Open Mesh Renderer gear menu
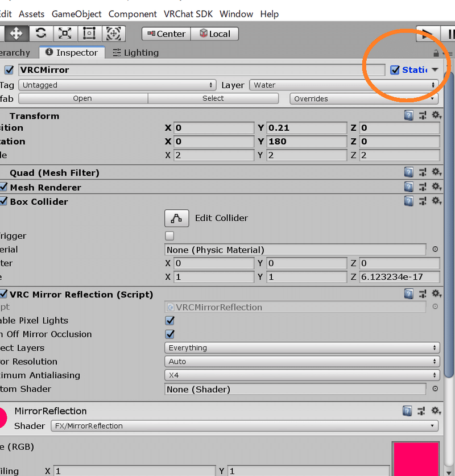This screenshot has height=476, width=455. point(436,187)
